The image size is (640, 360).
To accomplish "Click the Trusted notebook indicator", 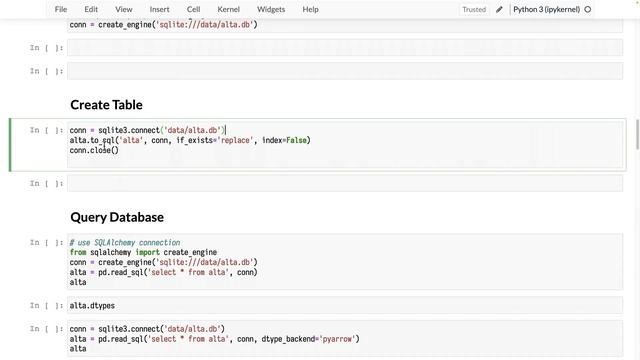I will coord(474,9).
